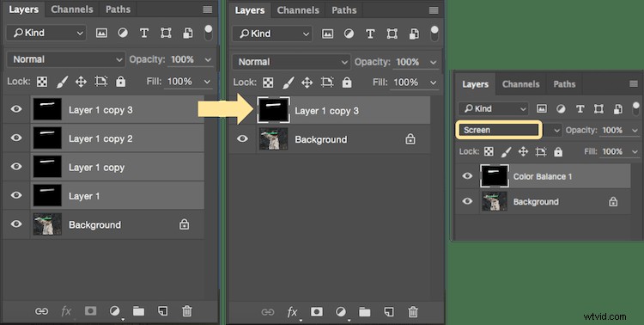Select Layer 1 row in left panel
644x325 pixels.
click(118, 196)
